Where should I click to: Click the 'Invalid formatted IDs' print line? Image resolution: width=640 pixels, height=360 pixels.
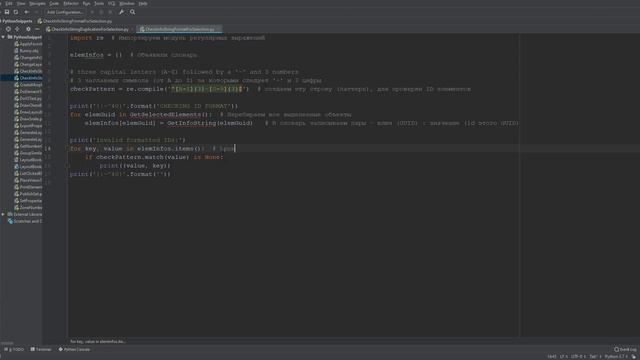point(127,140)
